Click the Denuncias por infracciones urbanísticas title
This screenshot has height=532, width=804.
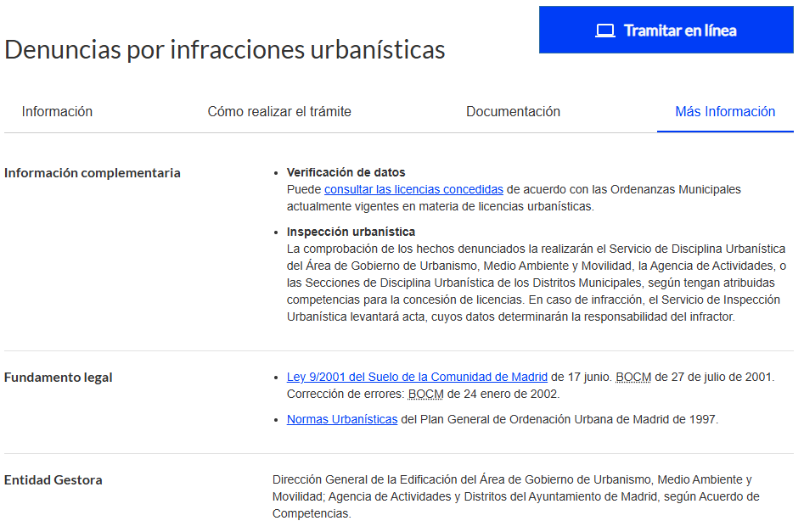coord(225,50)
